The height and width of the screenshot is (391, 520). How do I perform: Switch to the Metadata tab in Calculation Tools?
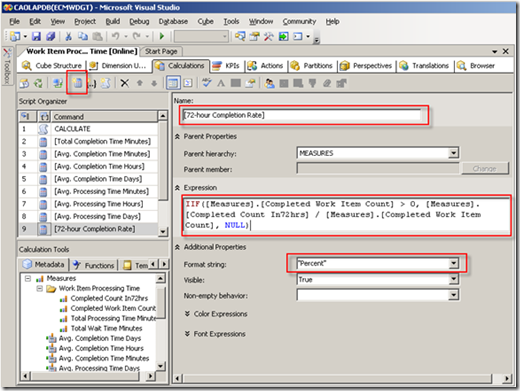click(x=43, y=265)
